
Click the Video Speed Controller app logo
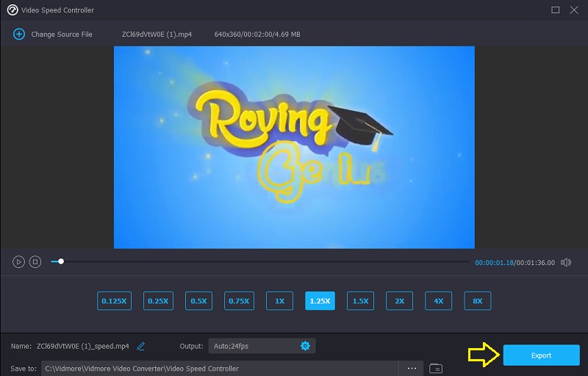pos(12,10)
